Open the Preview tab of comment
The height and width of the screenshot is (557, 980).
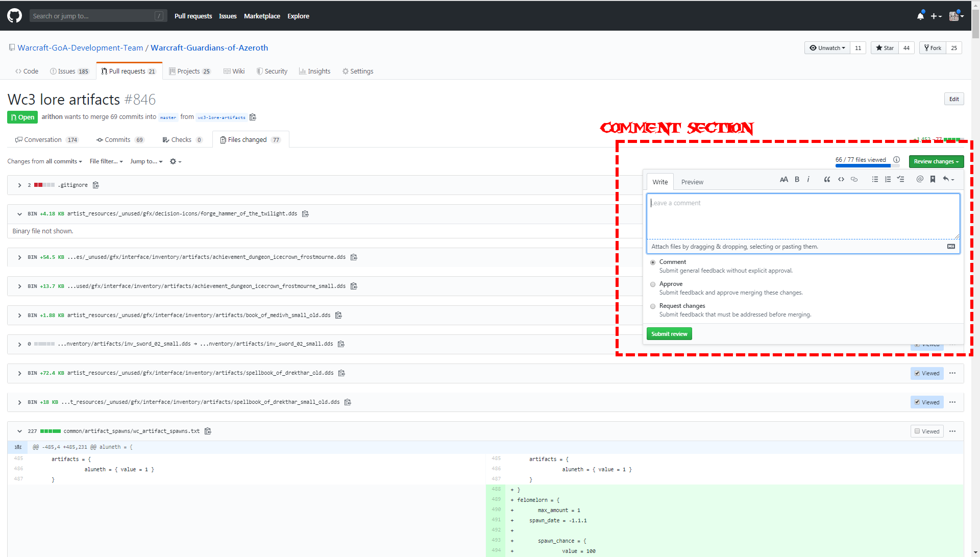692,182
